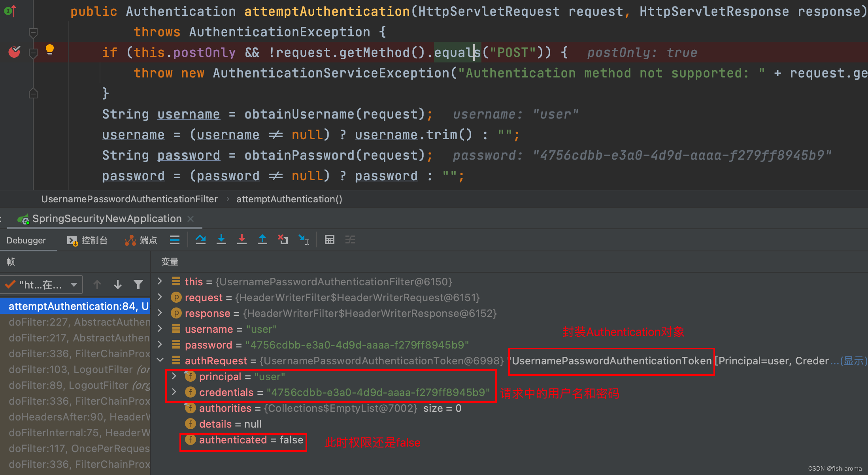Image resolution: width=868 pixels, height=475 pixels.
Task: Click the parameter icon beside request
Action: [176, 297]
